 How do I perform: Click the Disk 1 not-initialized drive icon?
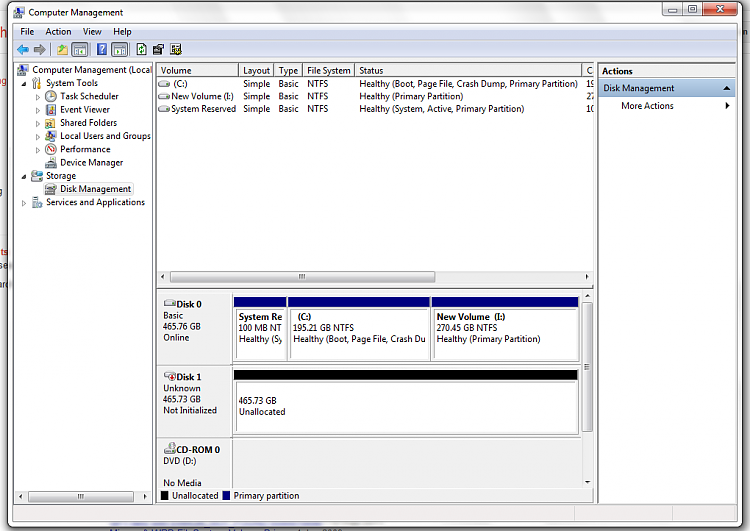tap(169, 376)
